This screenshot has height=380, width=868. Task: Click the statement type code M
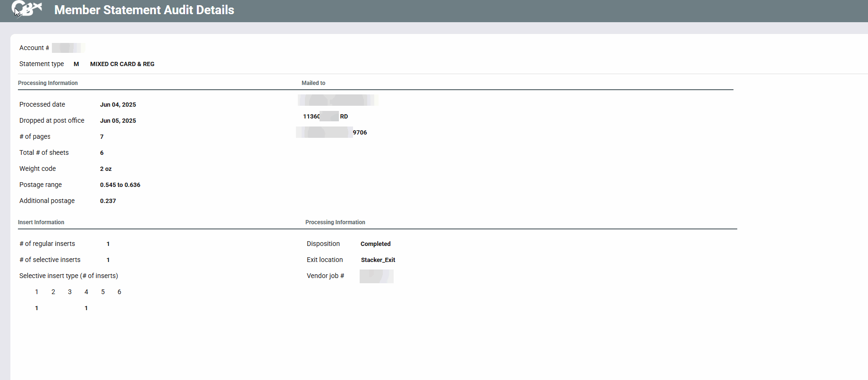pyautogui.click(x=76, y=64)
